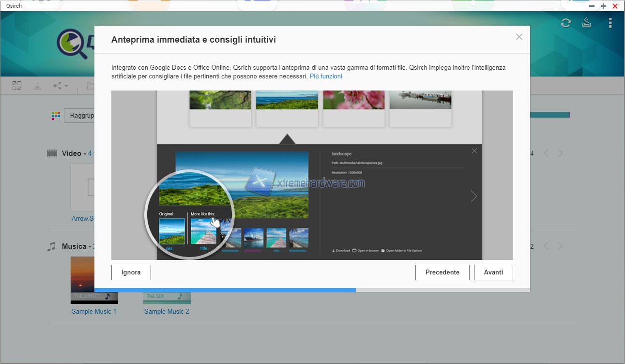Click the share icon in the toolbar

pos(58,86)
